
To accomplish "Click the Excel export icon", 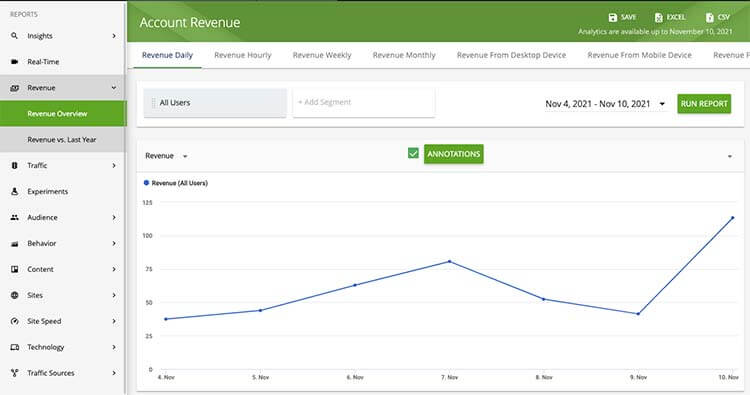I will pyautogui.click(x=659, y=17).
